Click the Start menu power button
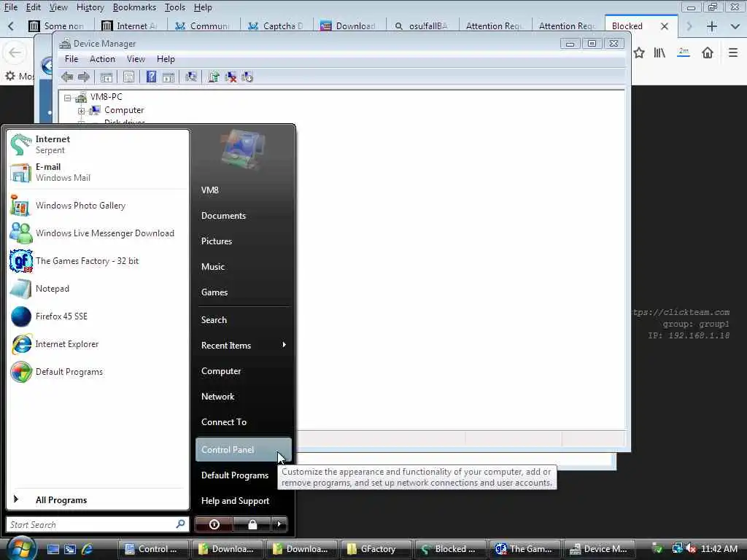Viewport: 747px width, 560px height. pos(214,524)
